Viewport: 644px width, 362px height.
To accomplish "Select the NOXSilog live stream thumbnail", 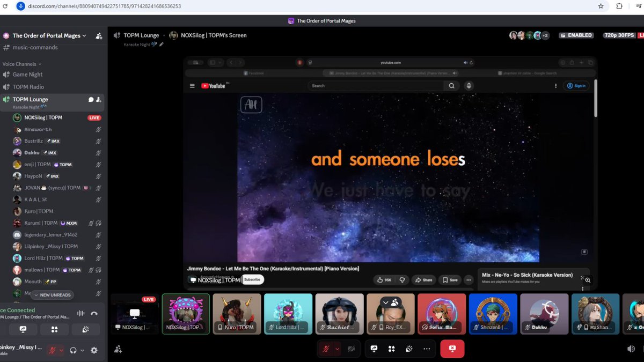I will pos(134,314).
